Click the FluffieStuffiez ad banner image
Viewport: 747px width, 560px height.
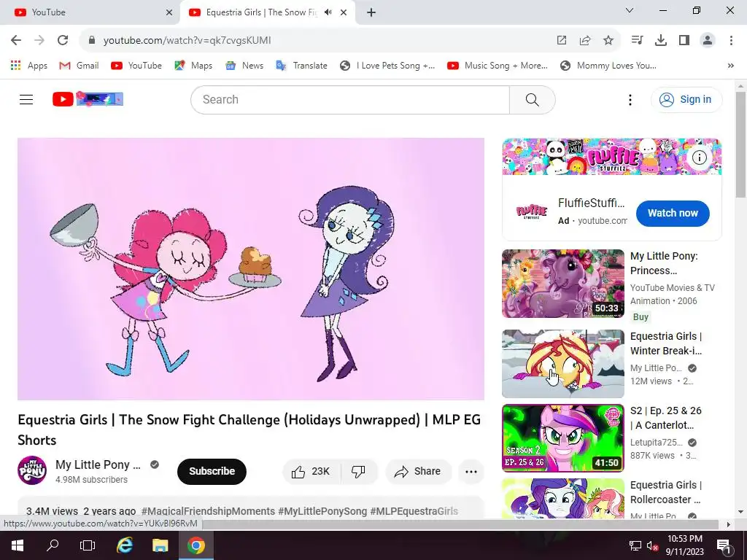[x=612, y=157]
